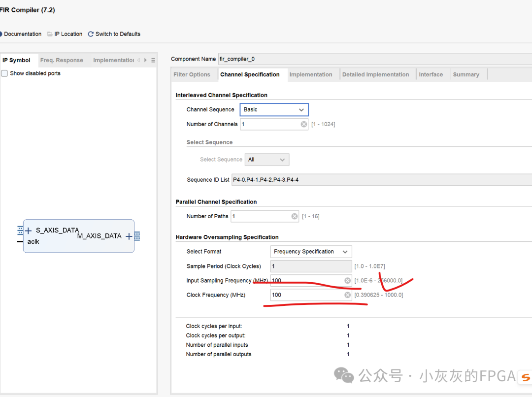The width and height of the screenshot is (532, 397).
Task: Open the Documentation link
Action: tap(22, 34)
